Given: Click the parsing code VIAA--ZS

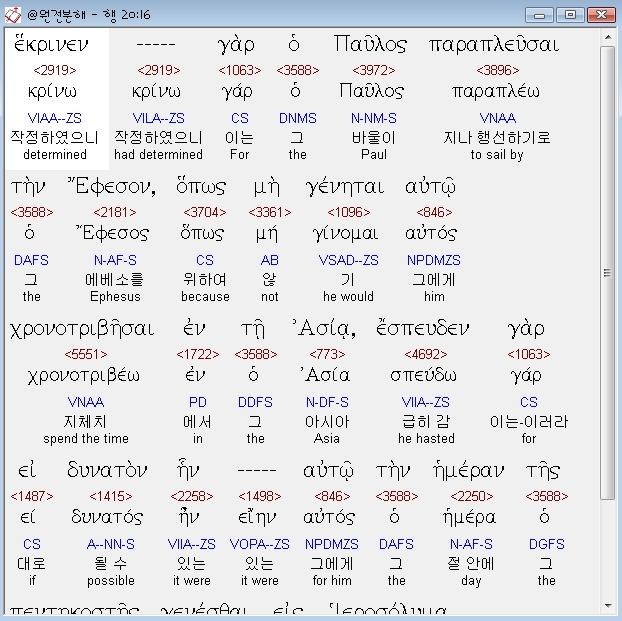Looking at the screenshot, I should (x=54, y=118).
